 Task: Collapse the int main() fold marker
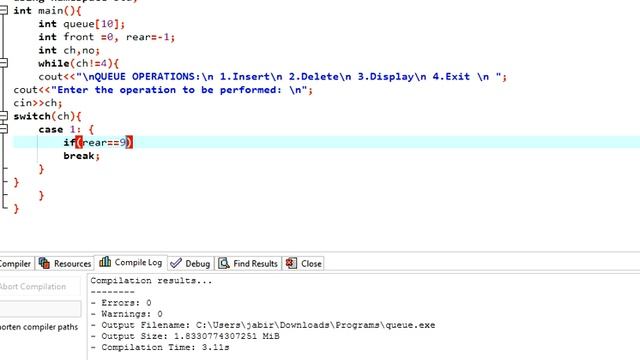pyautogui.click(x=3, y=10)
